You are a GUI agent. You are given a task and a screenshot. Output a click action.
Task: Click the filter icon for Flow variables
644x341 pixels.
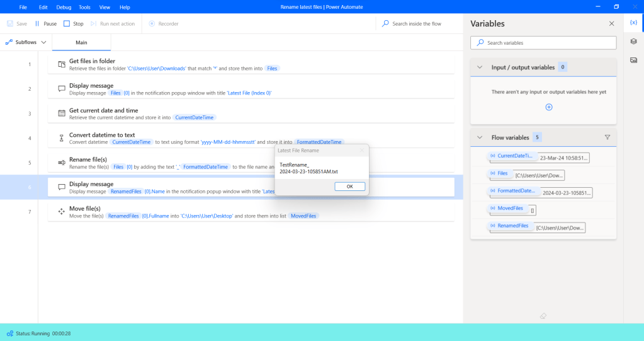click(607, 137)
